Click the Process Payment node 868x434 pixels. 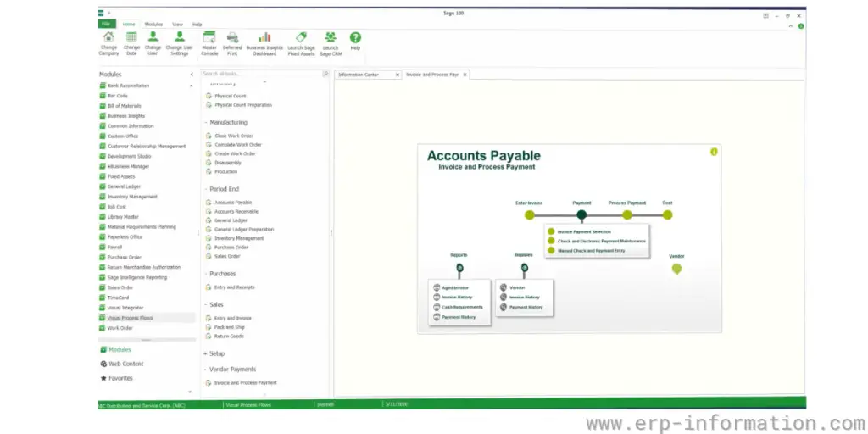click(x=626, y=214)
